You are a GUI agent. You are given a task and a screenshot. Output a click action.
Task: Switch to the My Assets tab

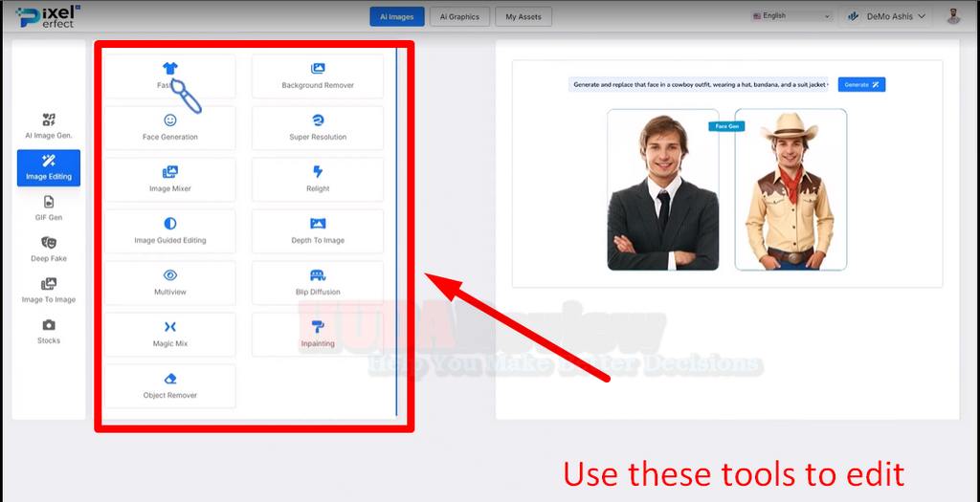click(x=523, y=17)
